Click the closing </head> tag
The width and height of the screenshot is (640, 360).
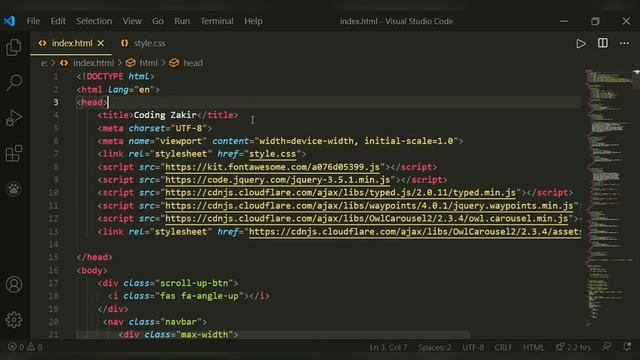[94, 257]
